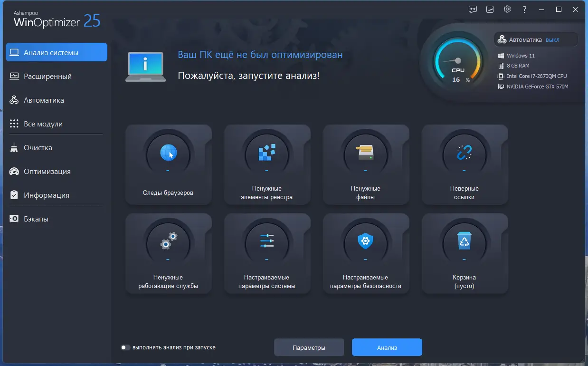Open the Оптимизация category

point(57,171)
